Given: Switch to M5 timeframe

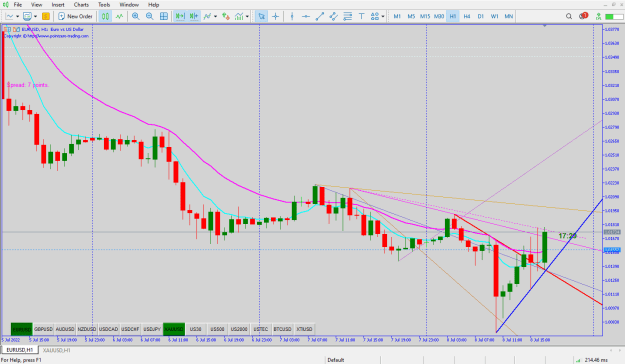Looking at the screenshot, I should click(x=411, y=16).
